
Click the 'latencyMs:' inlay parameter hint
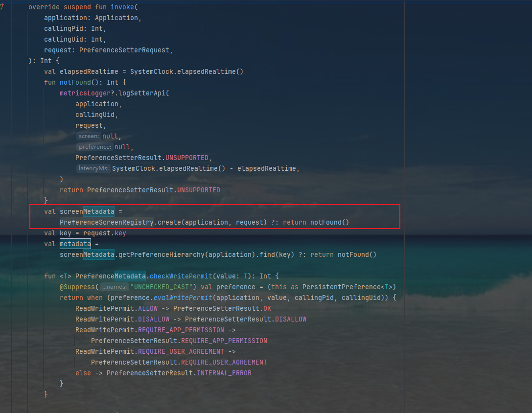click(x=93, y=168)
